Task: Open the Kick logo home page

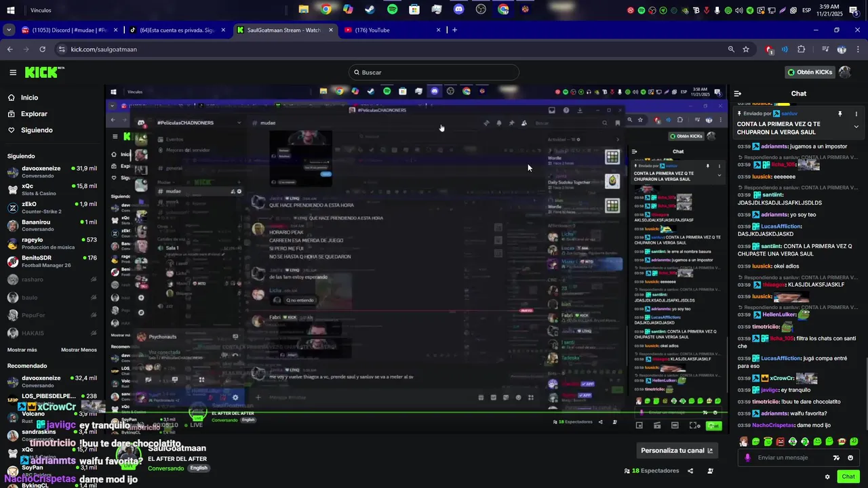Action: pyautogui.click(x=44, y=73)
